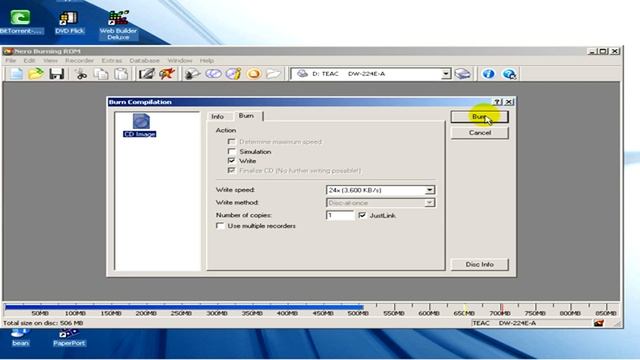Click the Paste clipboard icon
Viewport: 640px width, 360px height.
[x=121, y=74]
